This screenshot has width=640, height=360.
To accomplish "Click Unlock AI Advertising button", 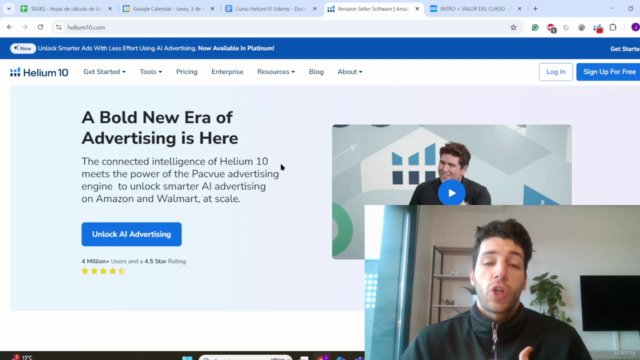I will tap(131, 234).
